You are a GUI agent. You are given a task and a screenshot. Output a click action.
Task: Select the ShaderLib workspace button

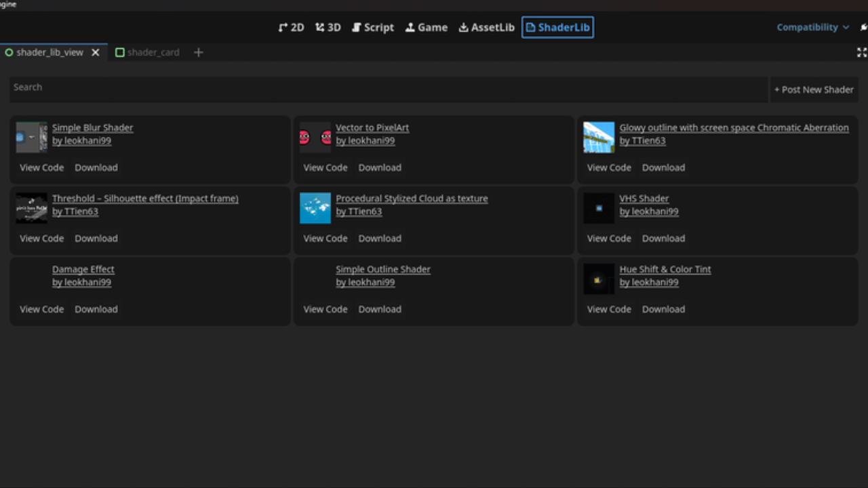[x=557, y=27]
